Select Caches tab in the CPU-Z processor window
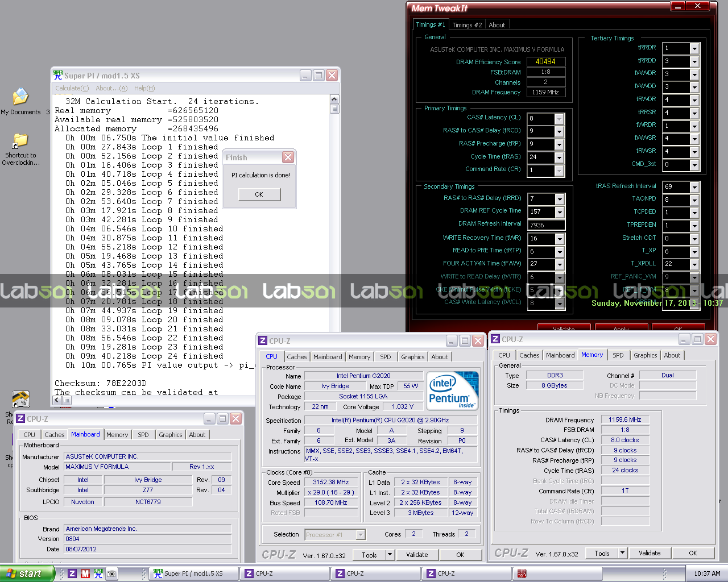The width and height of the screenshot is (728, 582). pos(297,357)
